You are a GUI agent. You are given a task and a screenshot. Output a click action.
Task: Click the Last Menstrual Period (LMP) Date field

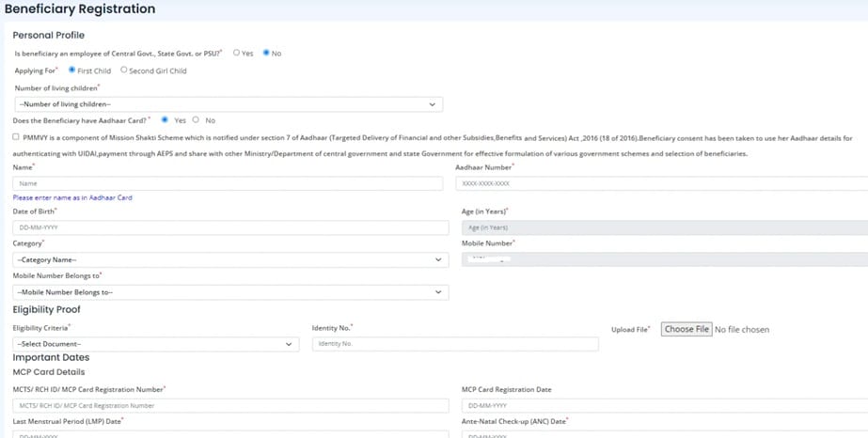pyautogui.click(x=230, y=434)
